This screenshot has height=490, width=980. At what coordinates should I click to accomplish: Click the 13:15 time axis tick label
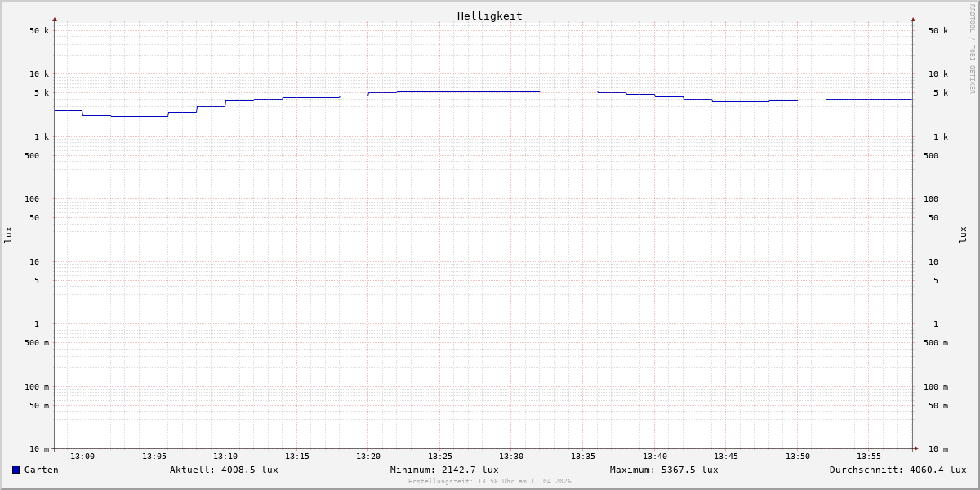click(297, 457)
